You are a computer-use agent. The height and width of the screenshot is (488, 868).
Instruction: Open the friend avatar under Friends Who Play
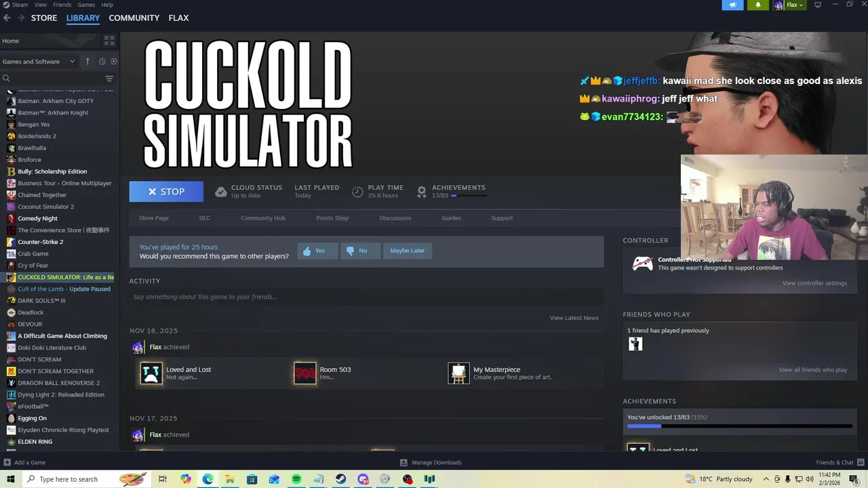pos(635,344)
